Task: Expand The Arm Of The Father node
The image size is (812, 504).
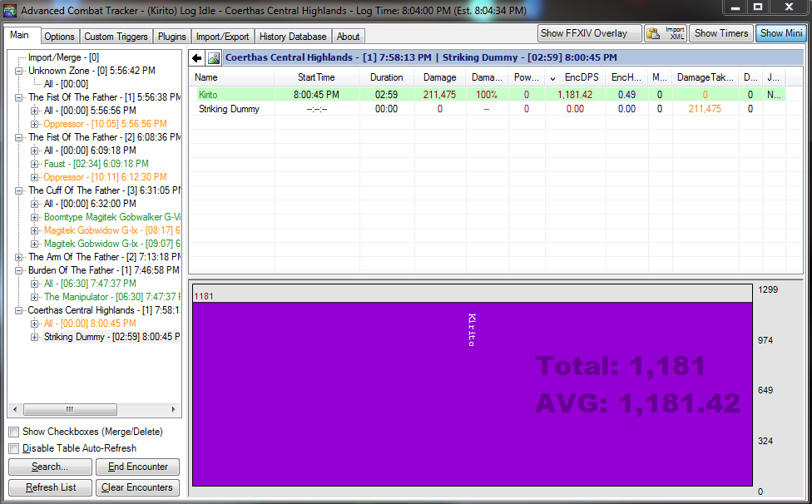Action: click(19, 257)
